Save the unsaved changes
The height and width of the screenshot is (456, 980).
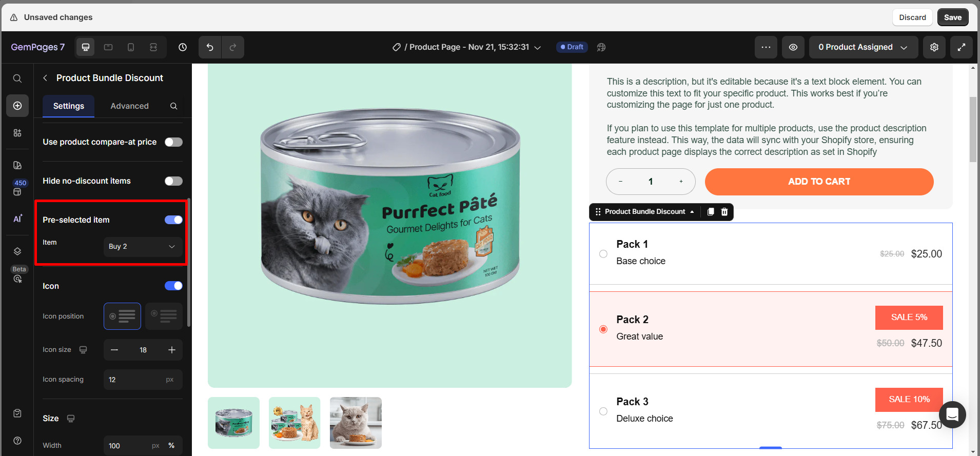(x=952, y=17)
